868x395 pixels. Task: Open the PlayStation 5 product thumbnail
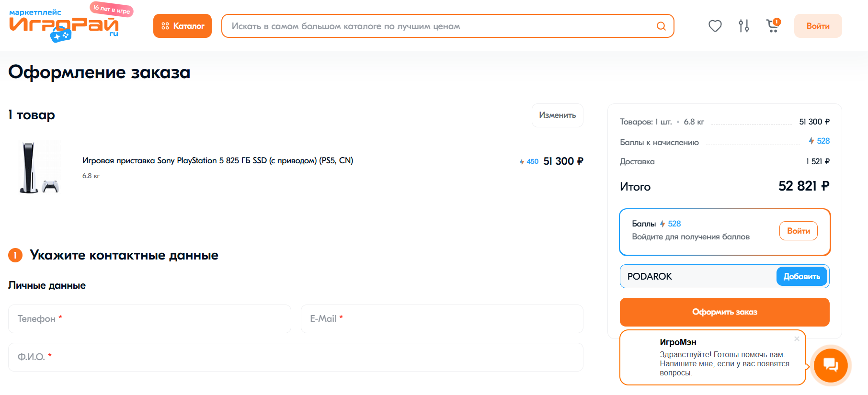(x=39, y=167)
